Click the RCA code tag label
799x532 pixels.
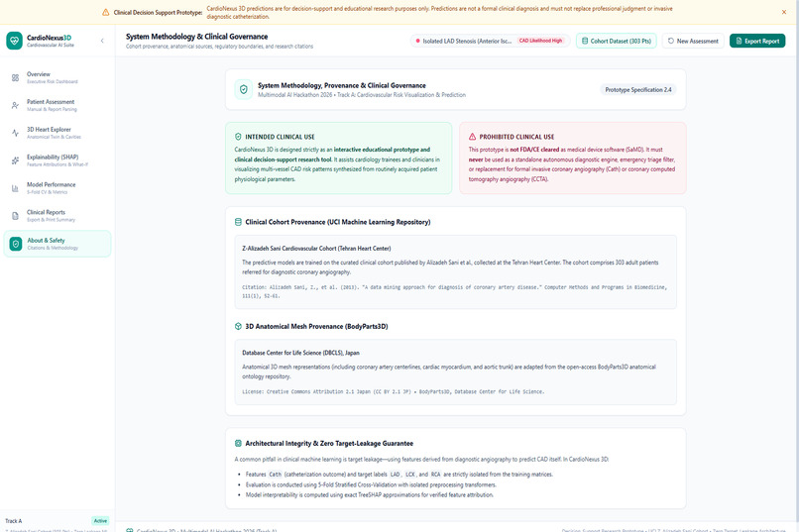point(435,474)
